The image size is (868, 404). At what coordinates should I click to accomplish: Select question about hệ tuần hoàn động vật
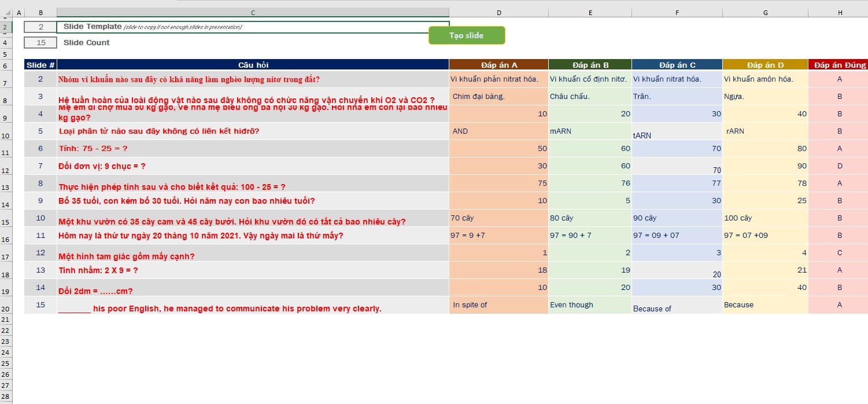pos(253,97)
